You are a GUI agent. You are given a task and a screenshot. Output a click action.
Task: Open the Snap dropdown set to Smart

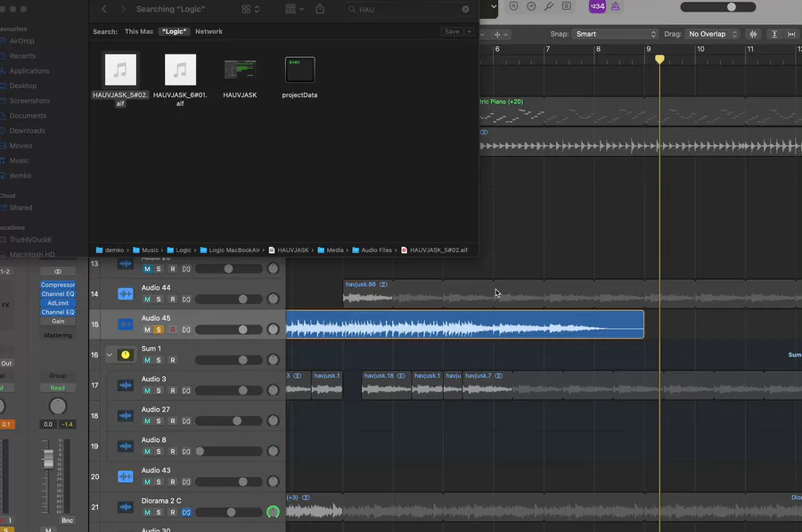click(x=615, y=34)
